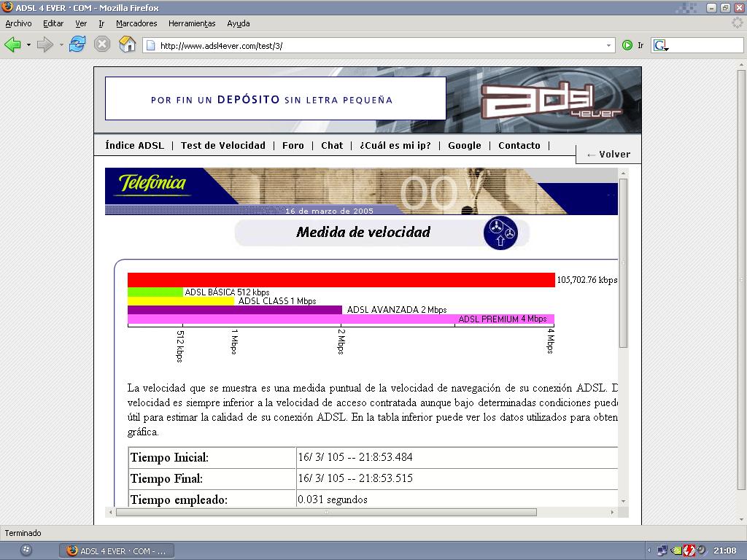Click the yellow ADSL CLASS bar
747x560 pixels.
[181, 301]
